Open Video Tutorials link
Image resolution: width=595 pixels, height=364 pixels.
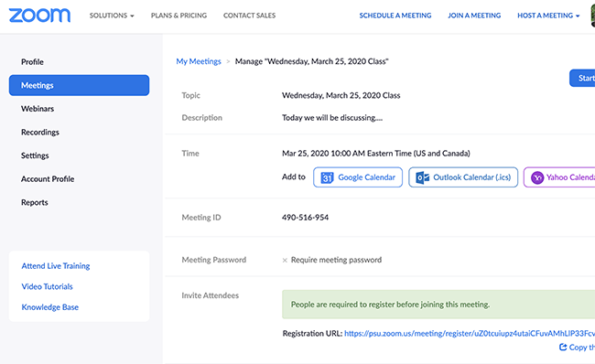47,286
